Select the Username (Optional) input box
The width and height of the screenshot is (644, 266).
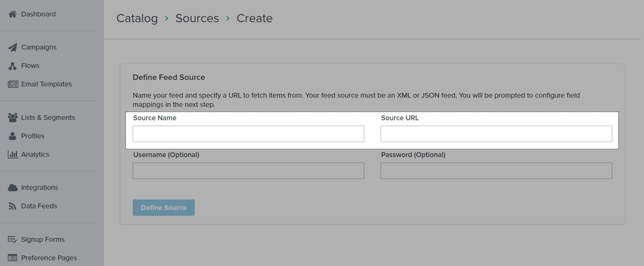coord(248,171)
